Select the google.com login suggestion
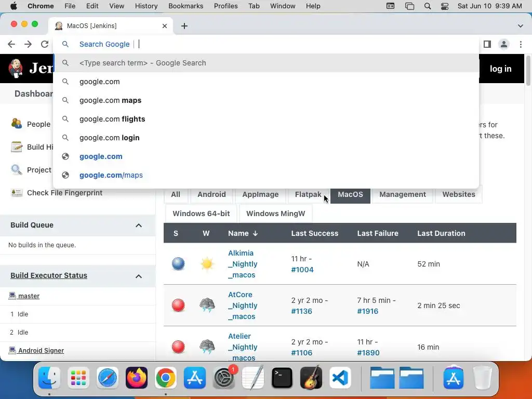Viewport: 532px width, 399px height. pos(266,138)
